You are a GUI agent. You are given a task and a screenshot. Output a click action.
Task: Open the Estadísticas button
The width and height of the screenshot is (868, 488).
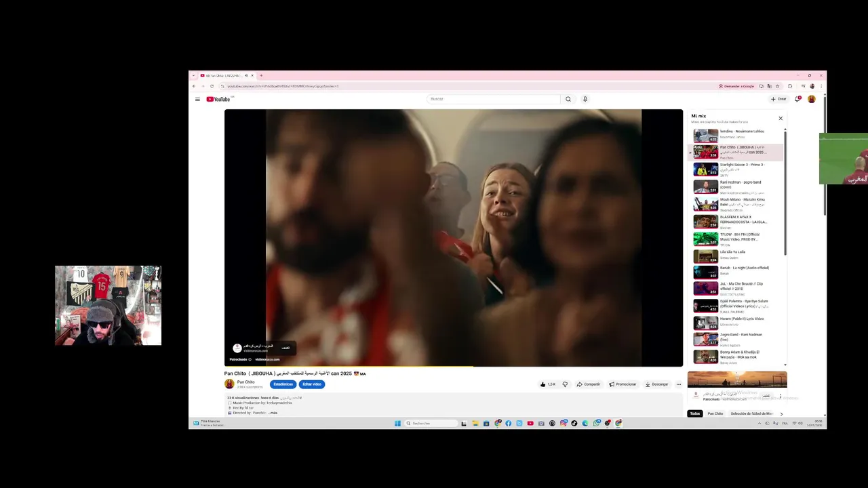[283, 384]
